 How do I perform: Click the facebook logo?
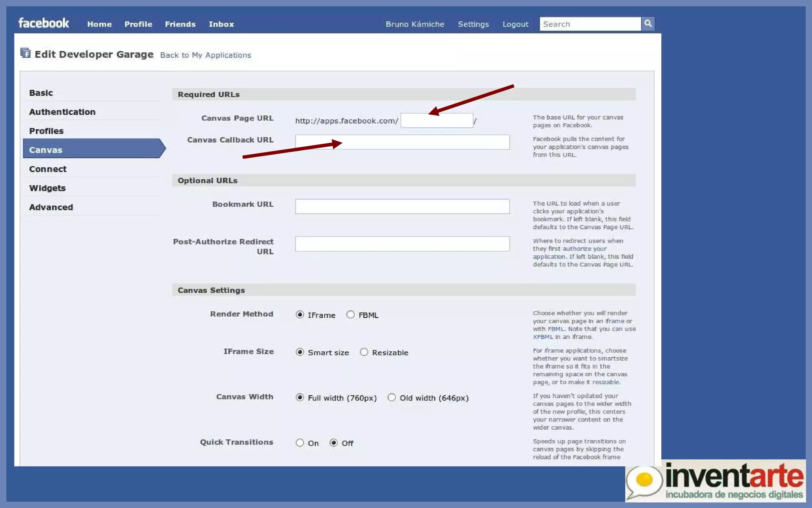point(44,23)
